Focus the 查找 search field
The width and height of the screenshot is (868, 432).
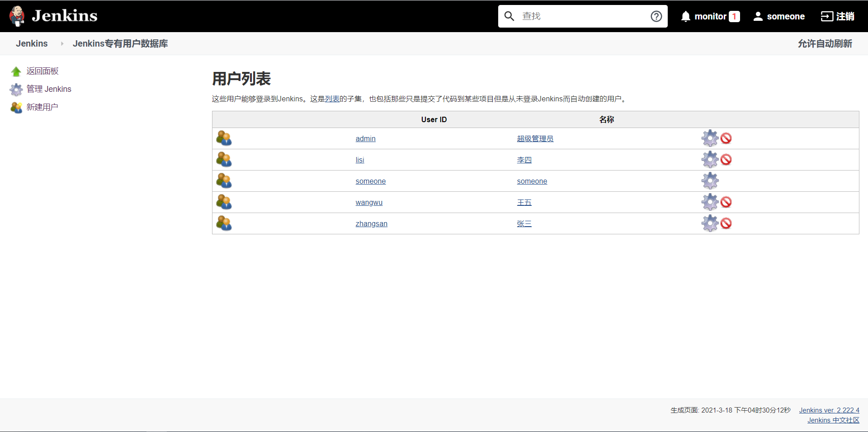(582, 16)
